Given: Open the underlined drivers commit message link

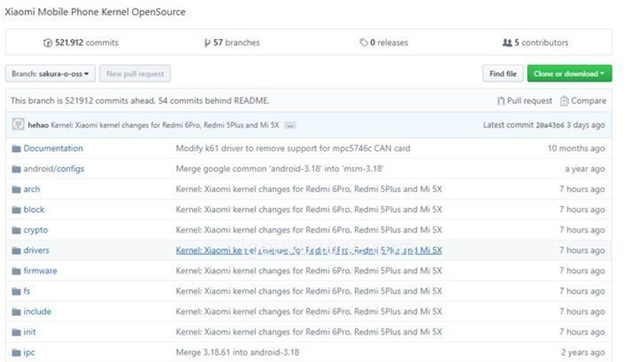Looking at the screenshot, I should point(308,250).
